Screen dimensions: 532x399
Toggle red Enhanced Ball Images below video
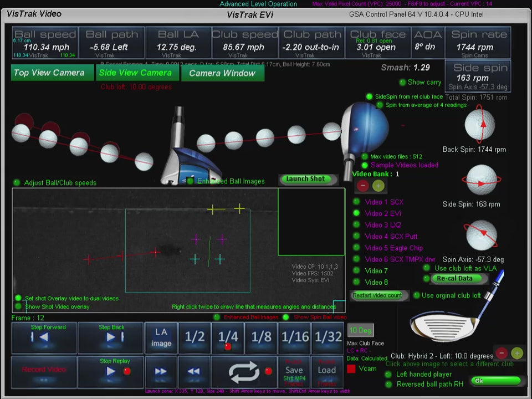tap(216, 317)
